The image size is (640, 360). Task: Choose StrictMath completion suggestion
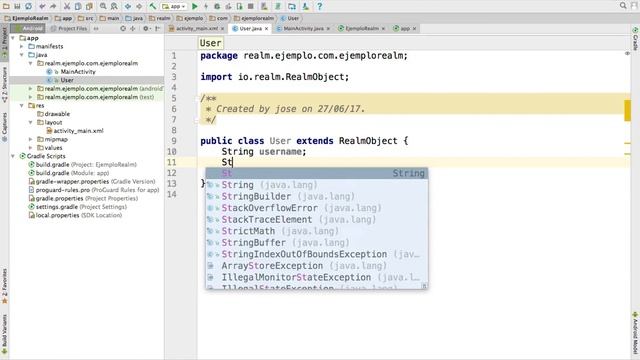317,231
